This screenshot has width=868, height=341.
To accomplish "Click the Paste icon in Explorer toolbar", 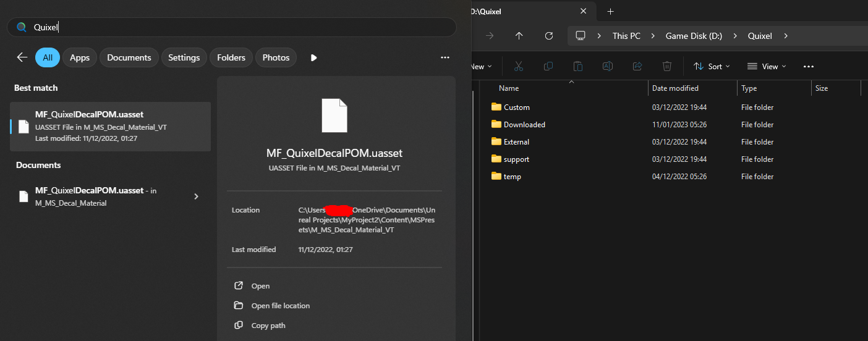I will [x=578, y=66].
